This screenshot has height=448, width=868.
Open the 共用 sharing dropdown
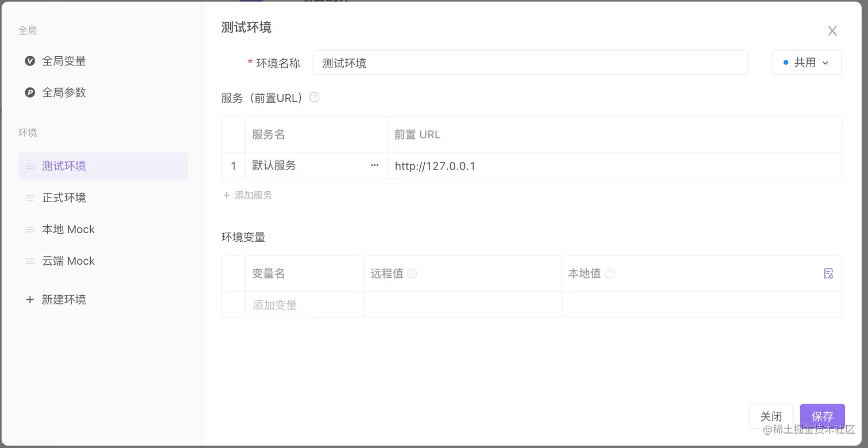point(807,63)
